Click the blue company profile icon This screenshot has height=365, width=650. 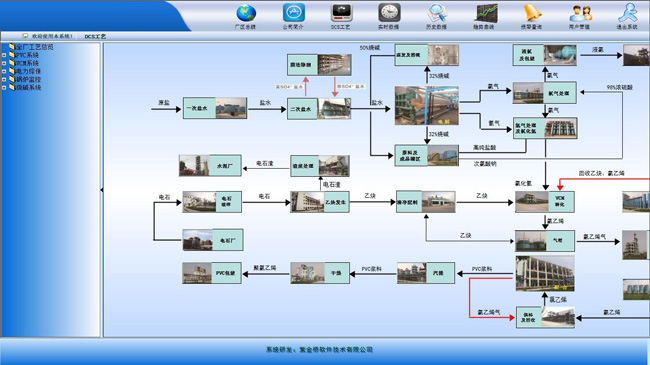pos(293,12)
